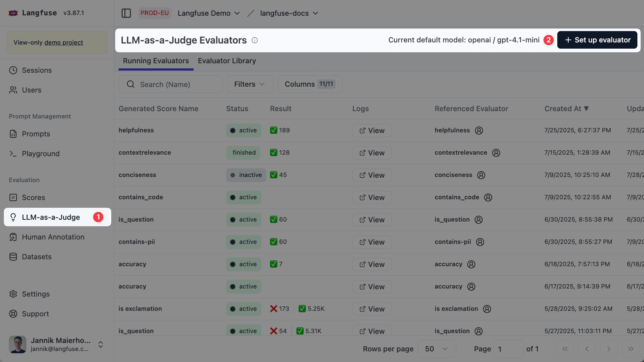View logs for the conciseness evaluator

(372, 175)
